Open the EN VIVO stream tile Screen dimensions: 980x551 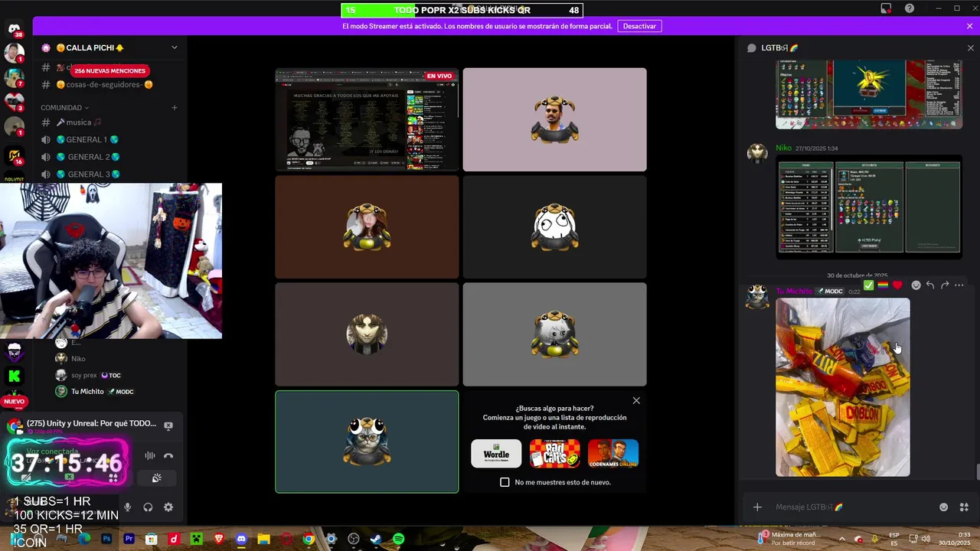pos(367,119)
